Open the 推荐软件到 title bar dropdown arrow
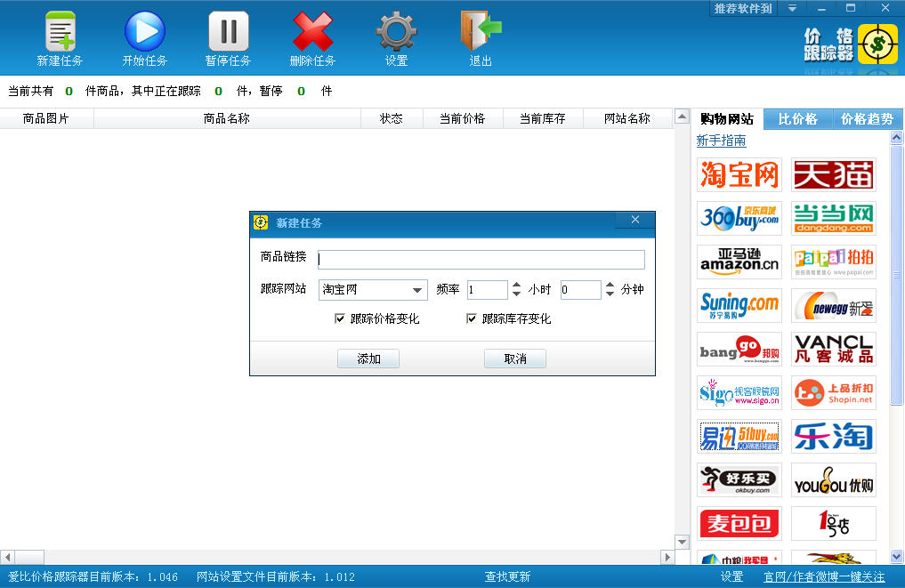The image size is (905, 588). point(793,8)
